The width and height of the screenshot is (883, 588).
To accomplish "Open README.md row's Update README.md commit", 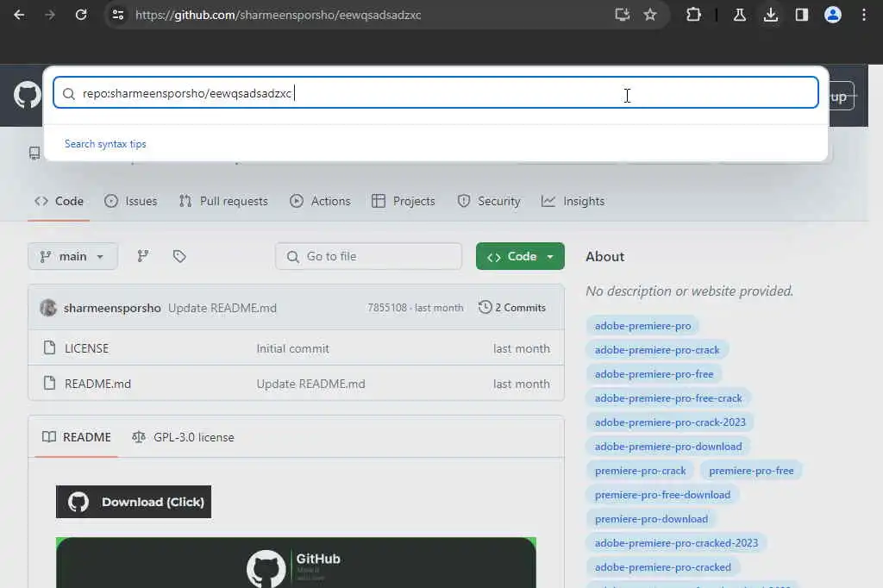I will (x=310, y=384).
